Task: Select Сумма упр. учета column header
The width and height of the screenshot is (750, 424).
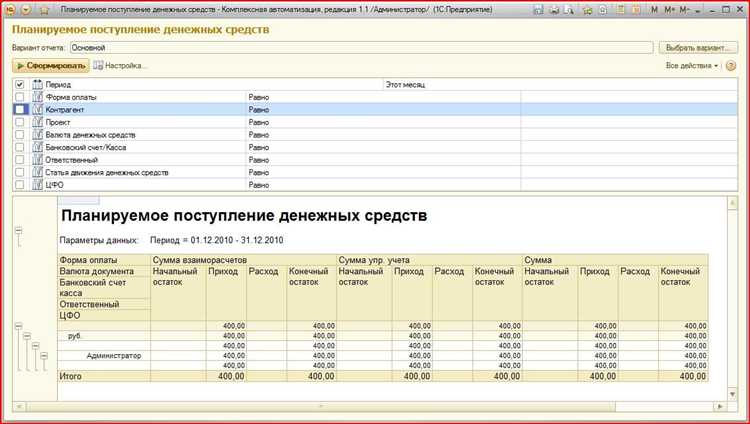Action: [430, 260]
